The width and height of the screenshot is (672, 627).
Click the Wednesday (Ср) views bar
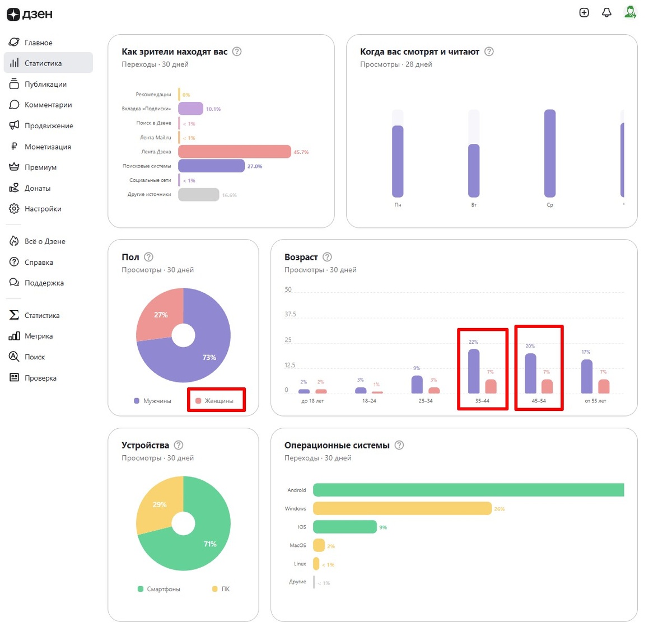[x=550, y=153]
